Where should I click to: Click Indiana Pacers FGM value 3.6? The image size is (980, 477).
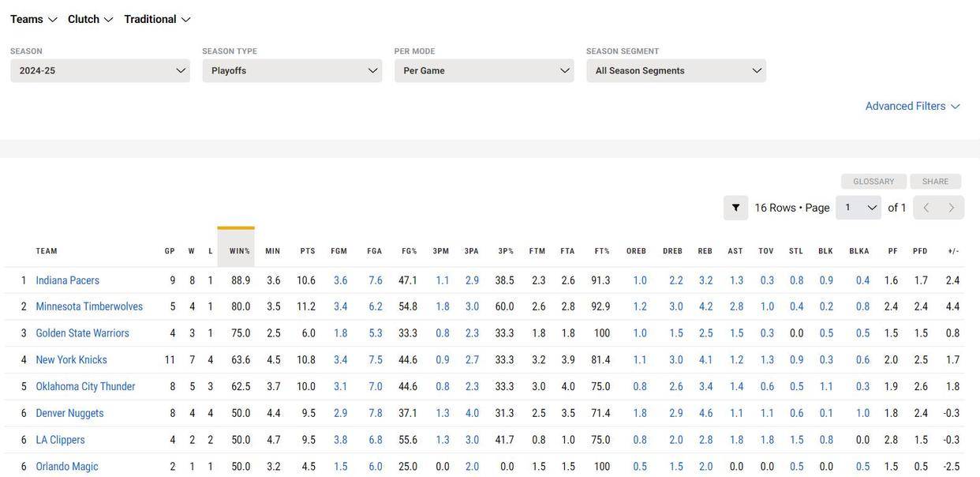341,280
